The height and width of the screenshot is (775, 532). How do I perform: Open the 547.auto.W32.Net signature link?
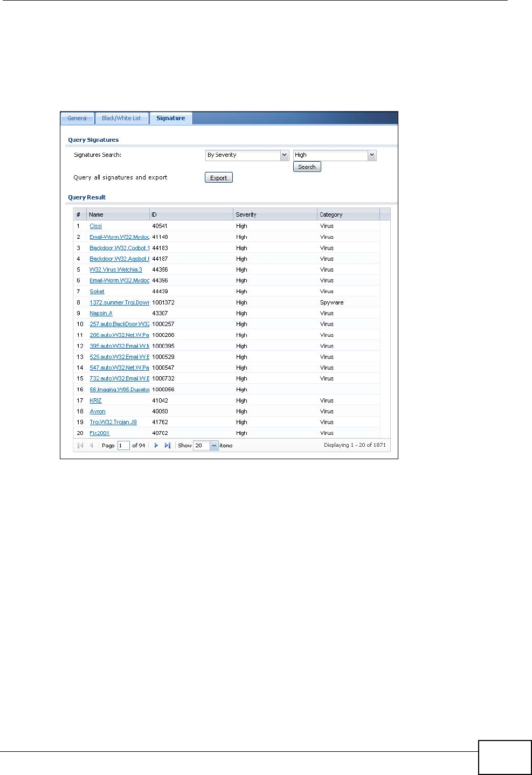[x=119, y=368]
